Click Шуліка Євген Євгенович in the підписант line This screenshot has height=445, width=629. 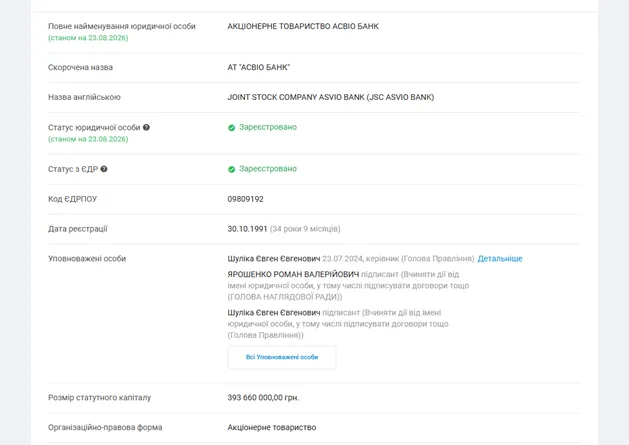[x=274, y=313]
